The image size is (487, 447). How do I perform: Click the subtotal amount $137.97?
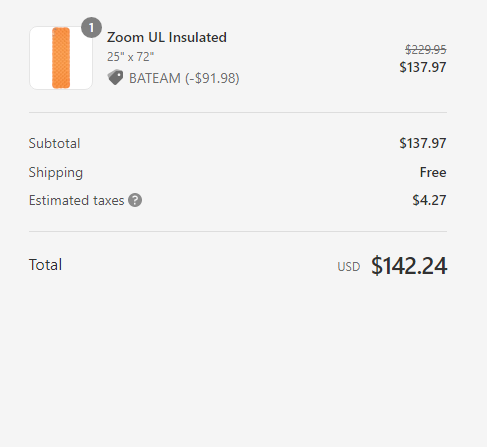point(423,143)
